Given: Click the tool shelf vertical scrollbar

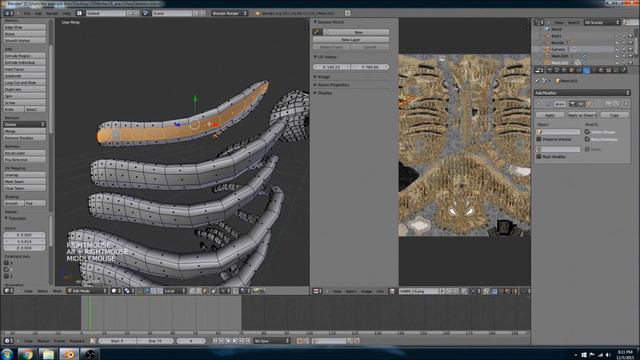Looking at the screenshot, I should tap(51, 88).
